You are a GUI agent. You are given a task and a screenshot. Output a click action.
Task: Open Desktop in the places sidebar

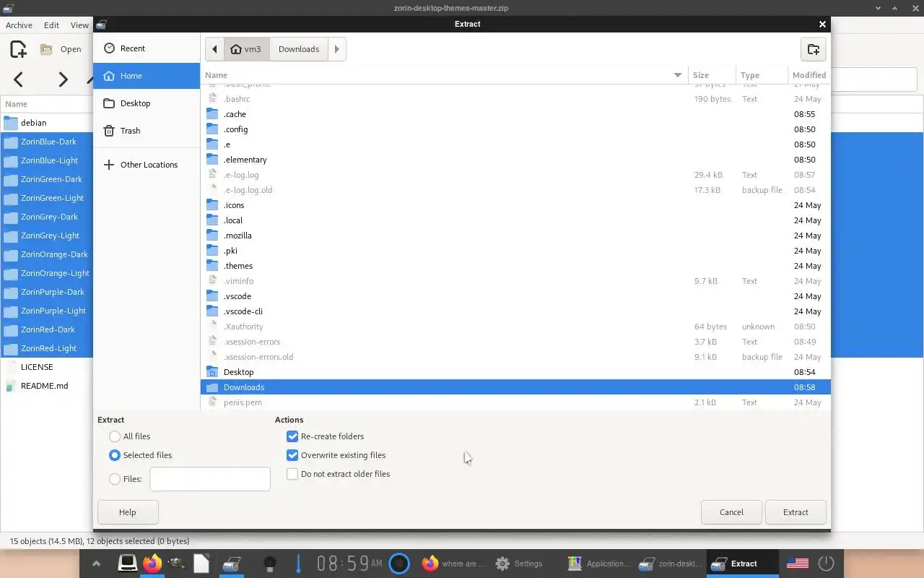(147, 103)
